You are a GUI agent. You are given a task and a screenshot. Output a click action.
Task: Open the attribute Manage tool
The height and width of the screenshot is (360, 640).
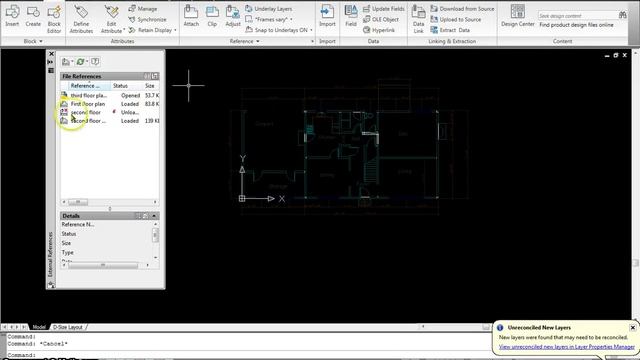[x=143, y=9]
